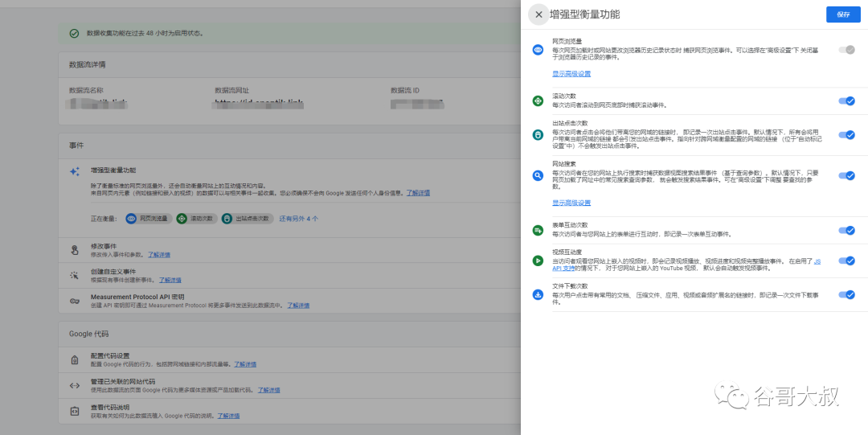Click the 增强型衡量功能 panel title

[x=584, y=15]
